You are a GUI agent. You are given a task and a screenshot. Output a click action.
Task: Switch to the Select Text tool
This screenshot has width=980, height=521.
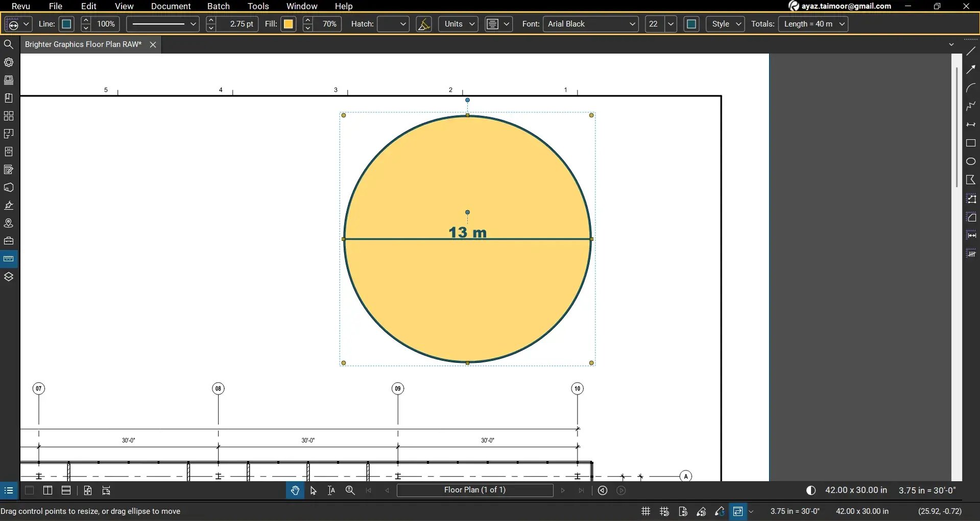coord(331,490)
